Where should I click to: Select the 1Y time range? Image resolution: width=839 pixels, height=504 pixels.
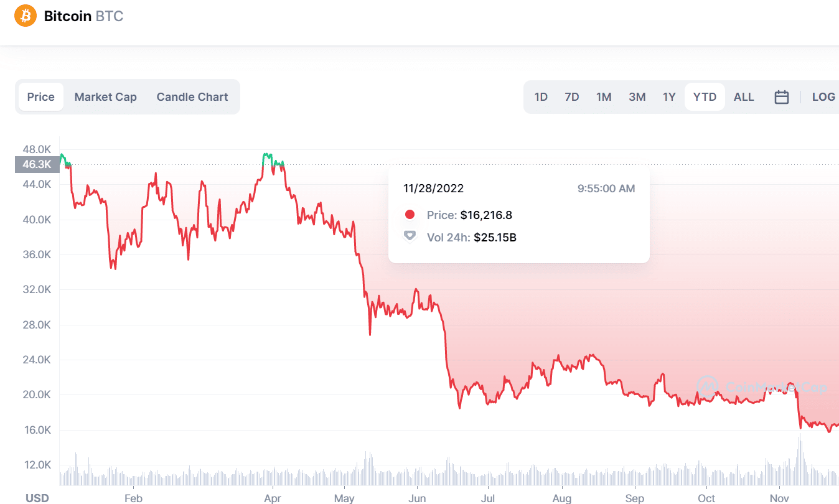pos(669,97)
